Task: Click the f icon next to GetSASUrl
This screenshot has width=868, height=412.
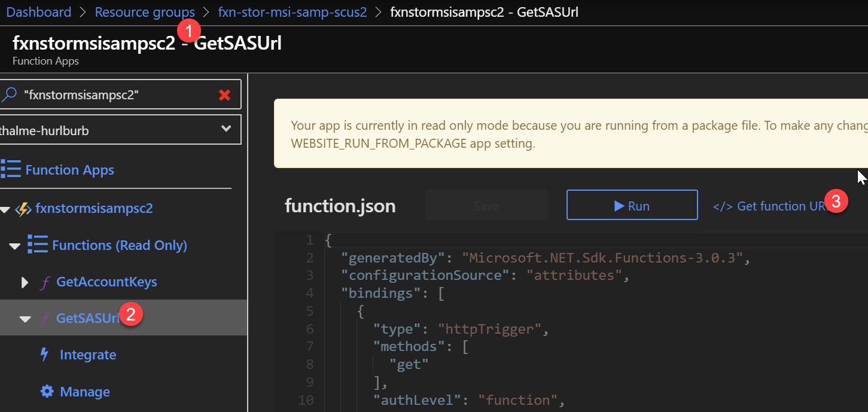Action: coord(44,319)
